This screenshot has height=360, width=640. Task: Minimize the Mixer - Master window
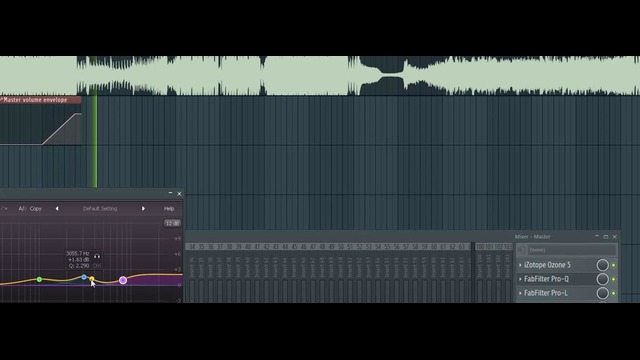[x=597, y=236]
